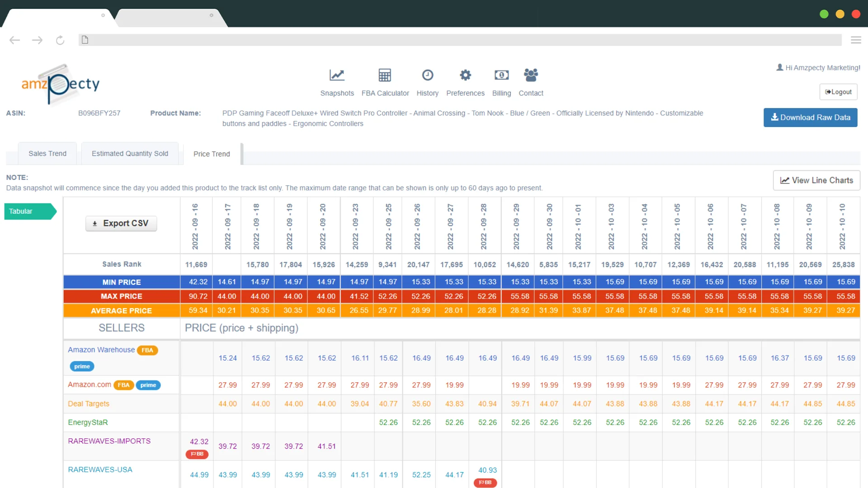Open the Contact page icon

(531, 75)
